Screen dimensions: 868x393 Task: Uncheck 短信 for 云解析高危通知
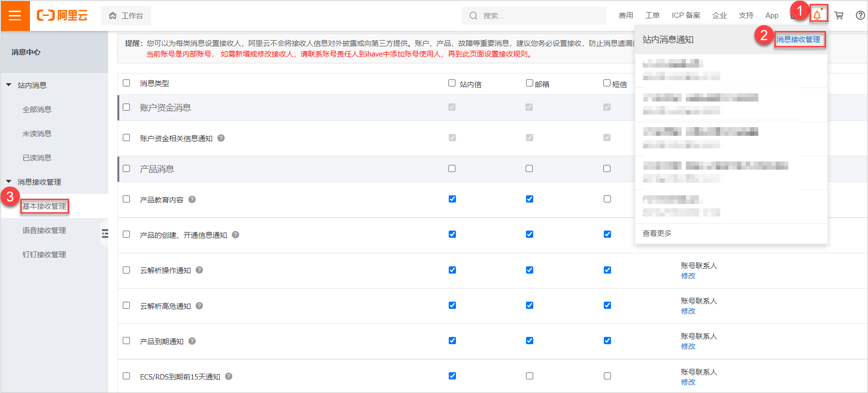[x=607, y=305]
